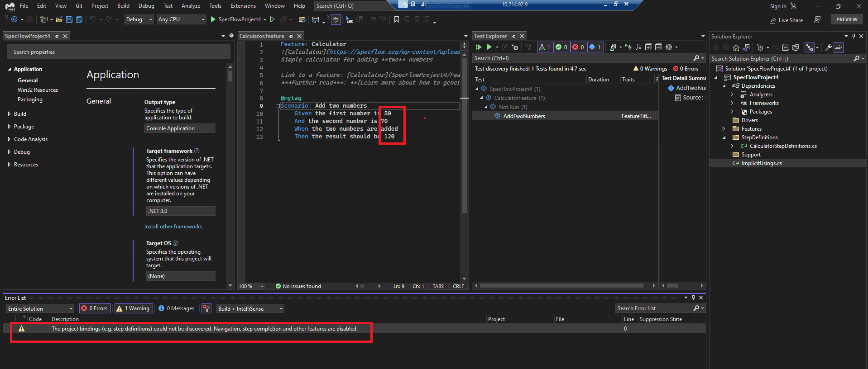Click Preview Selected Items icon in Solution Explorer
Viewport: 868px width, 369px height.
[839, 47]
